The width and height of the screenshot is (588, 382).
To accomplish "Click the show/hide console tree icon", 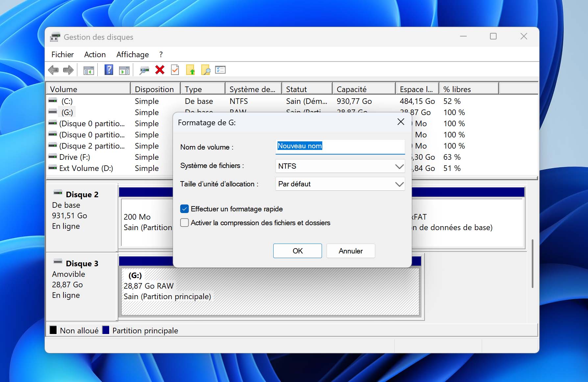I will coord(88,70).
